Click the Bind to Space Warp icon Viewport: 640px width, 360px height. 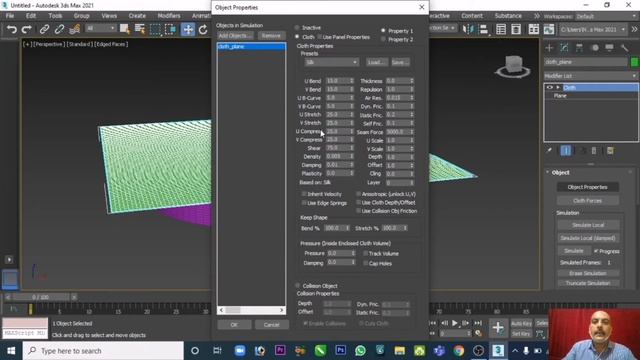pyautogui.click(x=75, y=29)
